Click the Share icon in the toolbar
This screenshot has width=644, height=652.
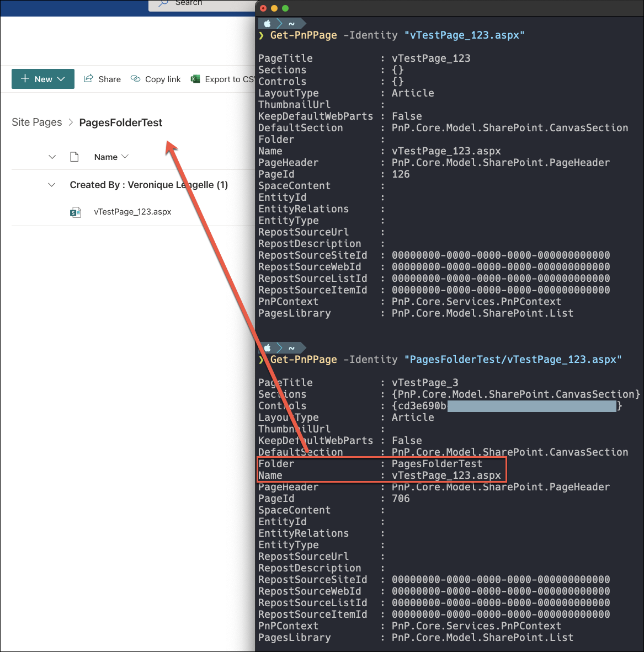point(88,79)
